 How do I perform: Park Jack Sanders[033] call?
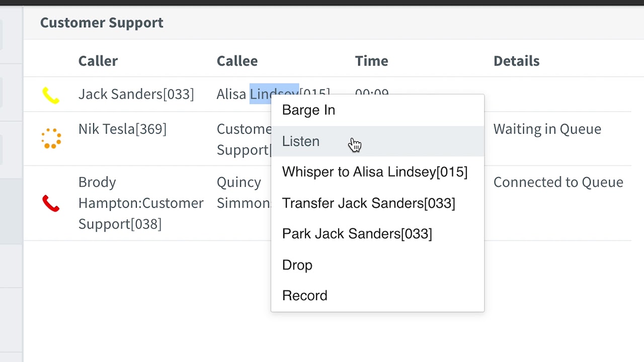click(x=357, y=234)
